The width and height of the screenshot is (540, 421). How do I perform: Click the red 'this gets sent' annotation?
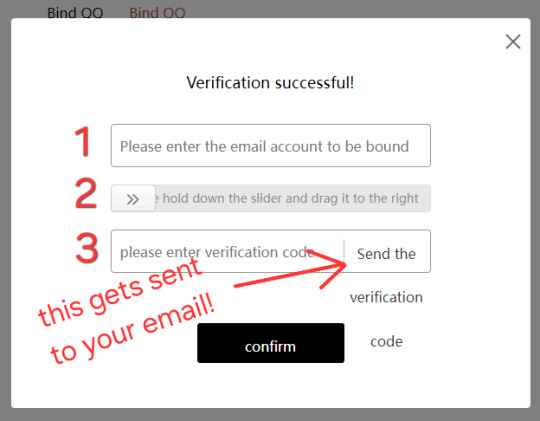pyautogui.click(x=120, y=292)
